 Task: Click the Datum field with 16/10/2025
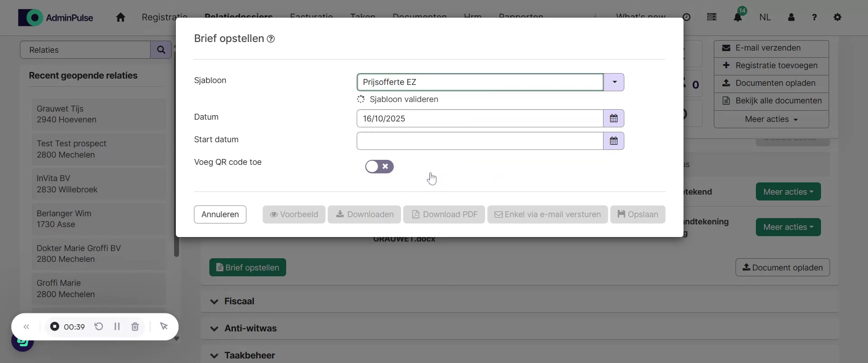point(480,118)
